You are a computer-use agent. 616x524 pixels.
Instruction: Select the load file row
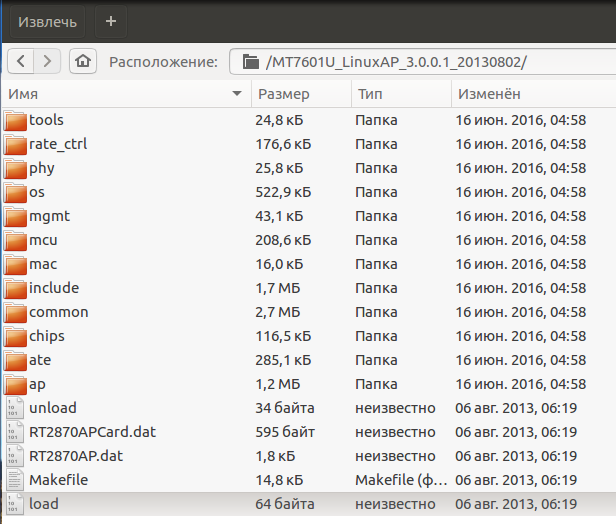click(x=309, y=504)
